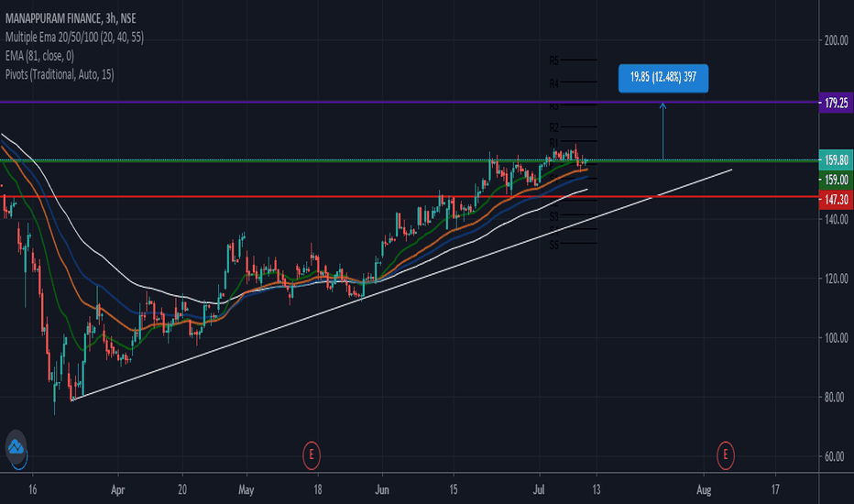
Task: Select the Pivots (Traditional, Auto, 15) legend
Action: coord(60,74)
